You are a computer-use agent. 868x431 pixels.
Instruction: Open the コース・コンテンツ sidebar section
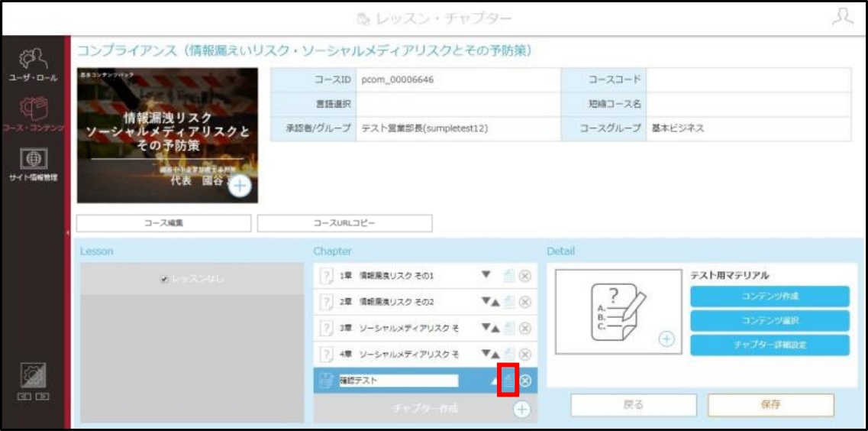pyautogui.click(x=33, y=115)
